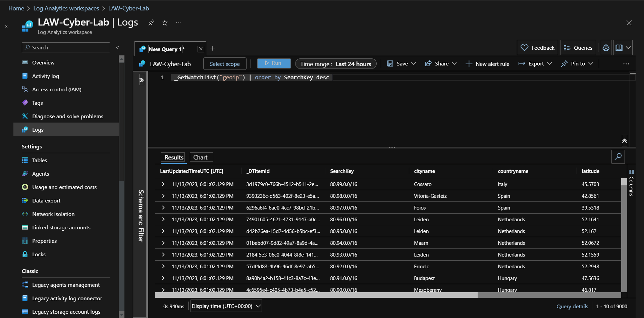Sort by the SearchKey column header

coord(342,171)
